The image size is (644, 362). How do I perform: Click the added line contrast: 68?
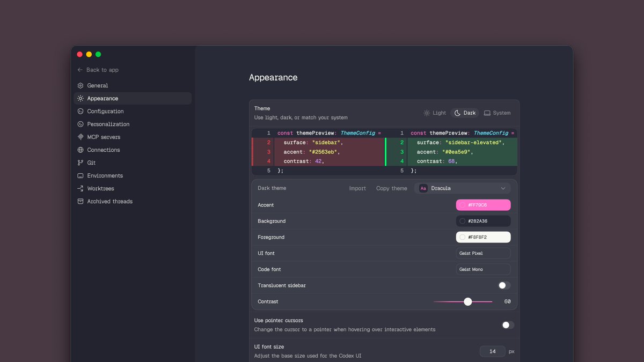437,161
